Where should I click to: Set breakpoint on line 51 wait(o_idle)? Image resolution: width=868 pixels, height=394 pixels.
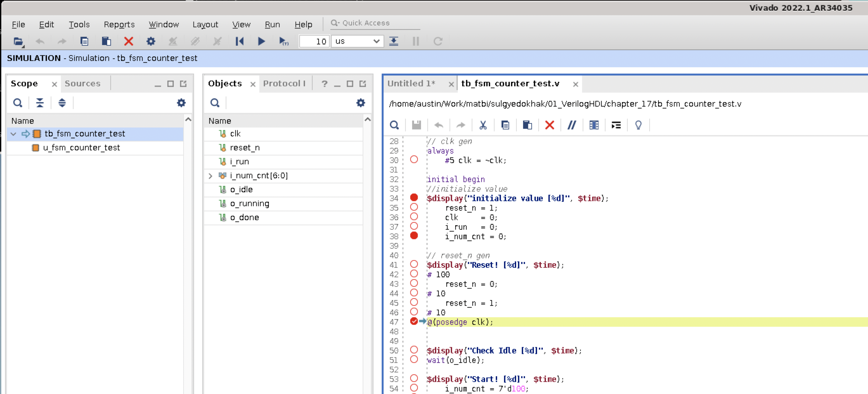pos(414,359)
